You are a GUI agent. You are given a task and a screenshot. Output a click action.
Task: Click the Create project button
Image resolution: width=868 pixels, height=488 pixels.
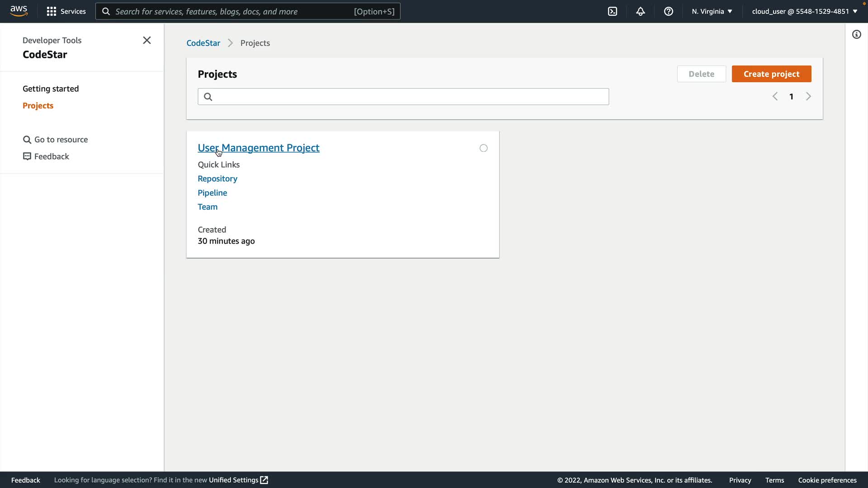pos(771,74)
